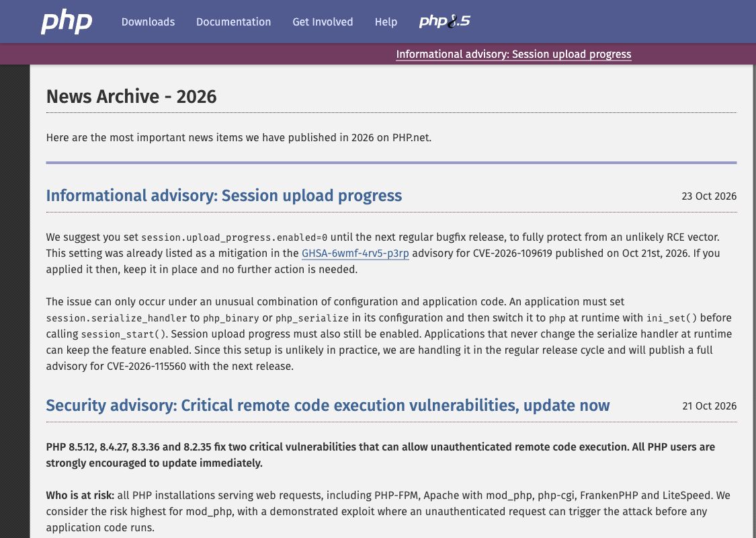Viewport: 756px width, 538px height.
Task: Select the date 23 Oct 2026
Action: 709,196
